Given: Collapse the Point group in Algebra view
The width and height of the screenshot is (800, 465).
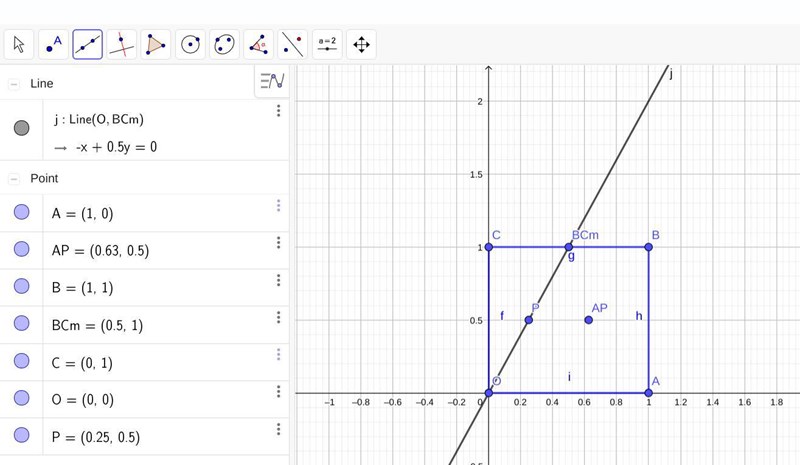Looking at the screenshot, I should (14, 178).
